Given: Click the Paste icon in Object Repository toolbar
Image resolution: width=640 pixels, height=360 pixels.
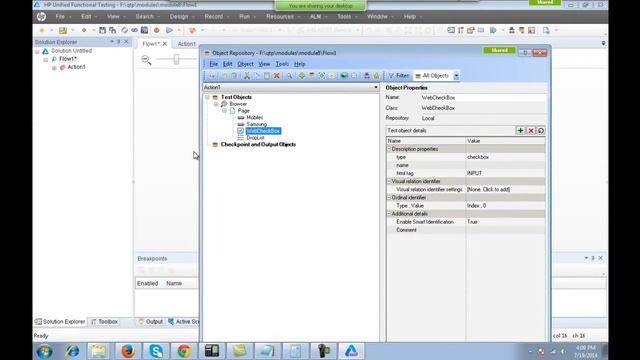Looking at the screenshot, I should (267, 76).
